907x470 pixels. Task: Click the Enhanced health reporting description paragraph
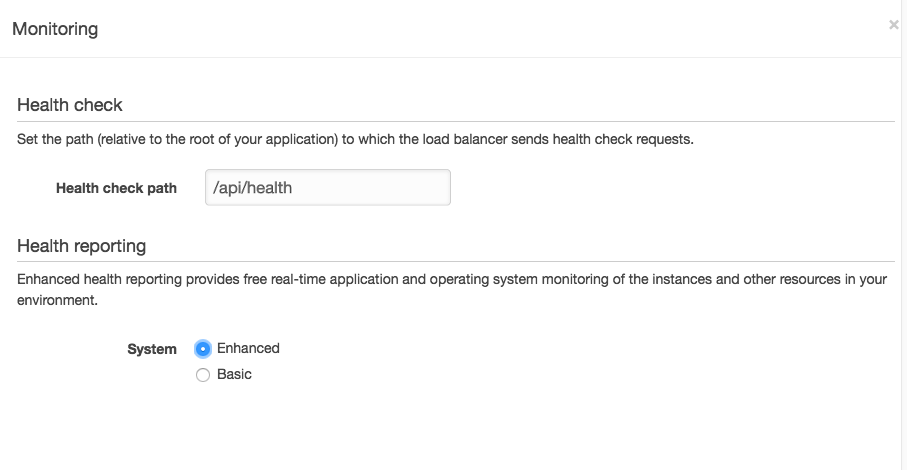(452, 290)
